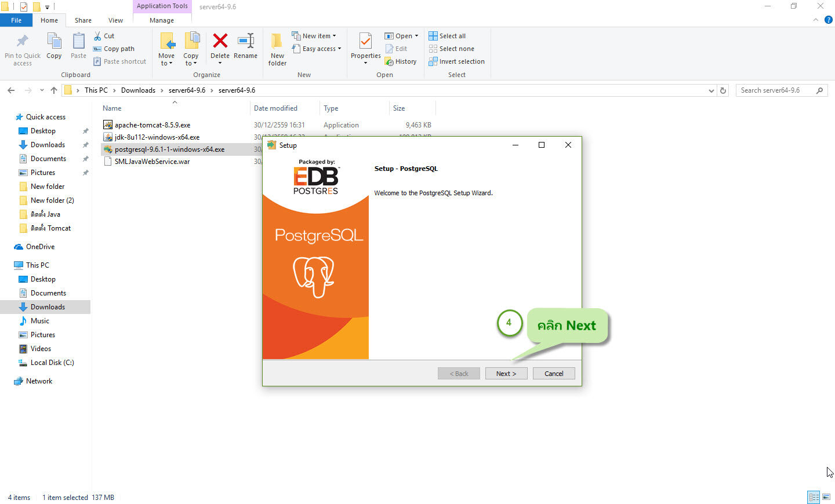The image size is (835, 504).
Task: Open pinned Desktop under Quick access
Action: pos(43,131)
